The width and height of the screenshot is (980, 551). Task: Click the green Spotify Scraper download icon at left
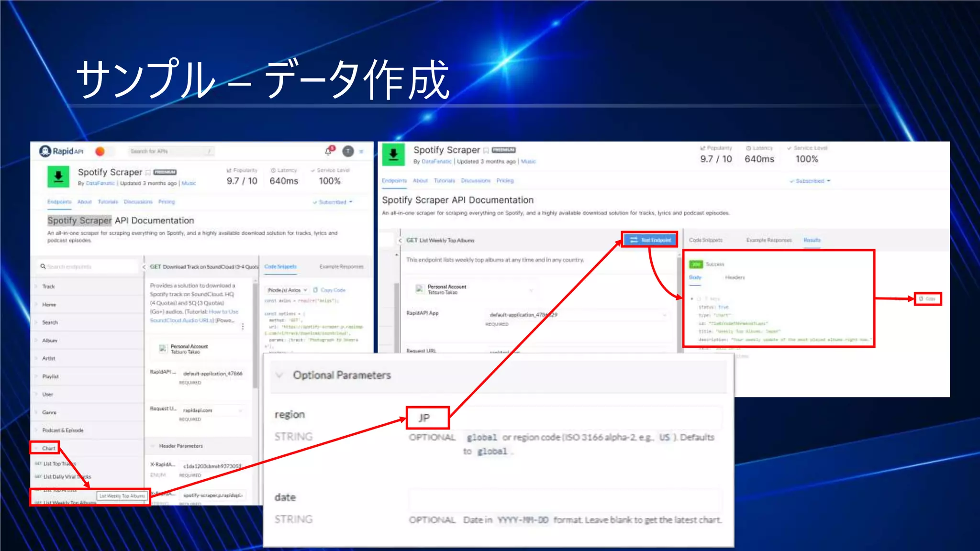tap(58, 176)
